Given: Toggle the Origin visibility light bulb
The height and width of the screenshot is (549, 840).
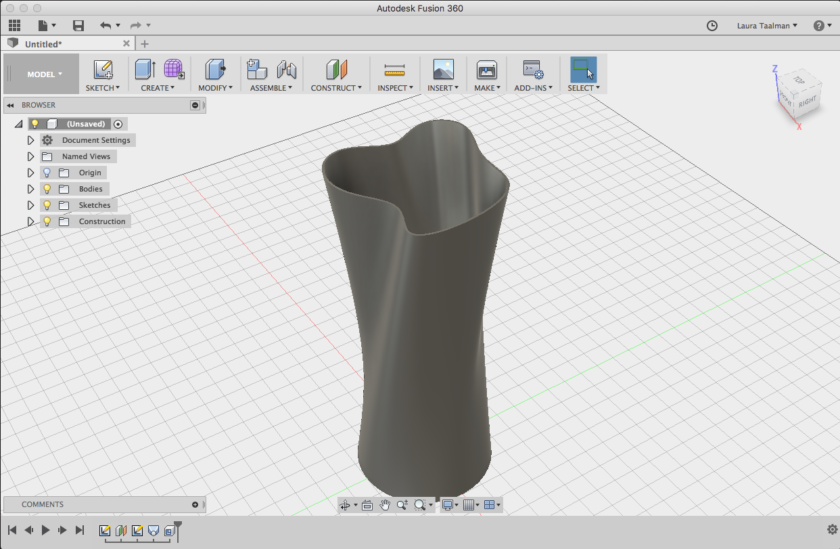Looking at the screenshot, I should 47,172.
